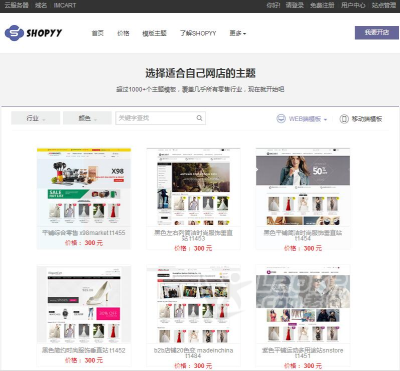Open the snstore t1451 template thumbnail
The width and height of the screenshot is (400, 371).
pos(303,304)
